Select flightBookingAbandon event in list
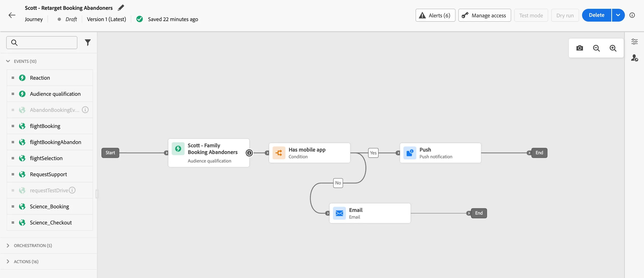 [x=50, y=142]
